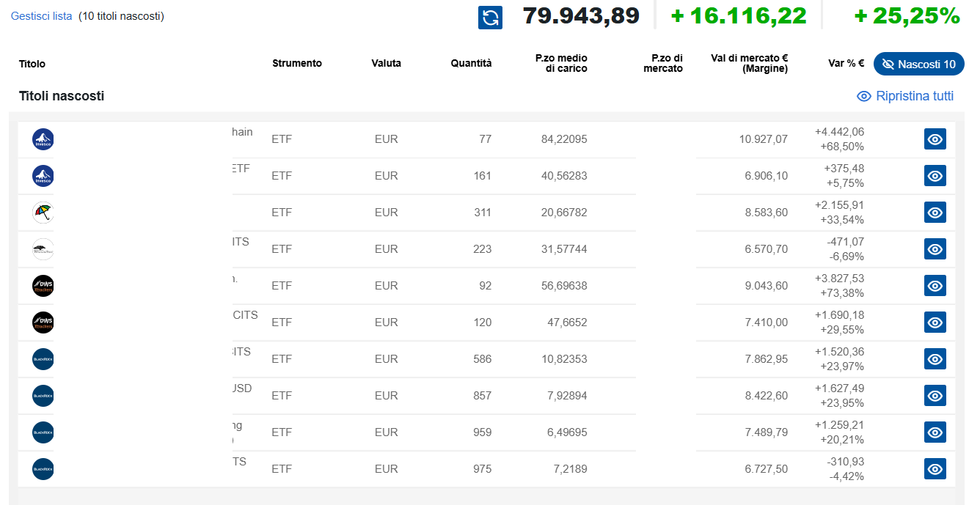Viewport: 980px width, 505px height.
Task: Click the Titolo column header
Action: pos(32,64)
